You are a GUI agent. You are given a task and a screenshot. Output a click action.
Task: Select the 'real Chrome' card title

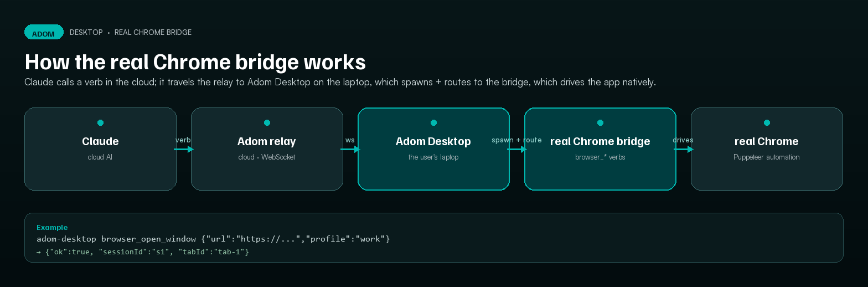click(x=767, y=142)
